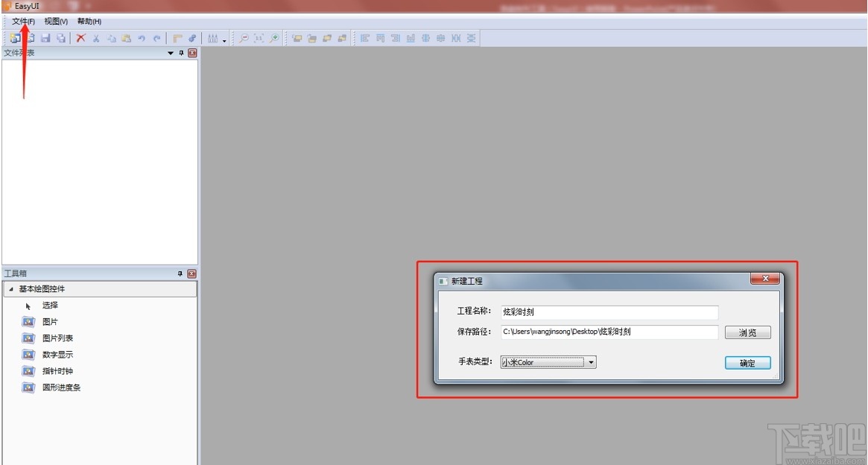This screenshot has height=465, width=868.
Task: Toggle the auto-hide pin on the 工具箱 panel
Action: tap(180, 273)
